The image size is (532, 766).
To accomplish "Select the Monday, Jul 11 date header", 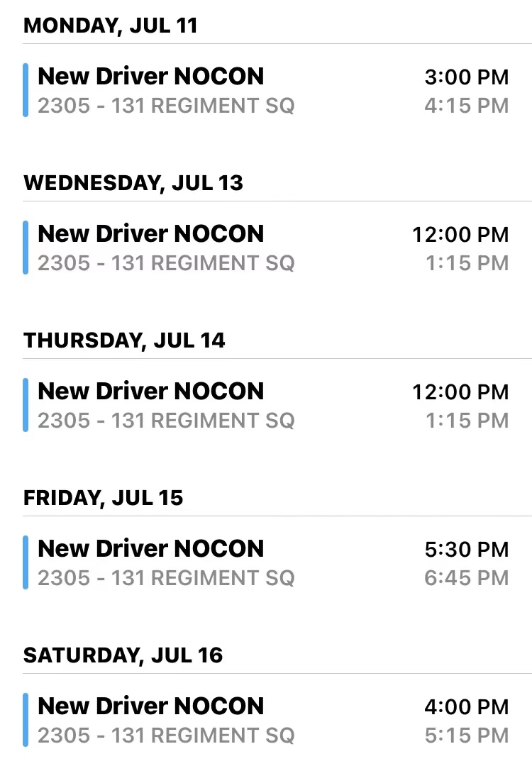I will [x=111, y=26].
